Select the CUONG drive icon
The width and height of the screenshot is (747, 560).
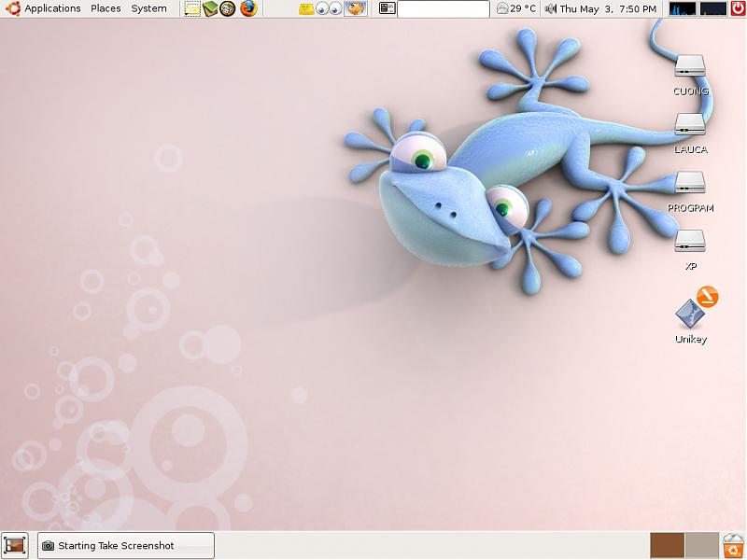point(690,68)
